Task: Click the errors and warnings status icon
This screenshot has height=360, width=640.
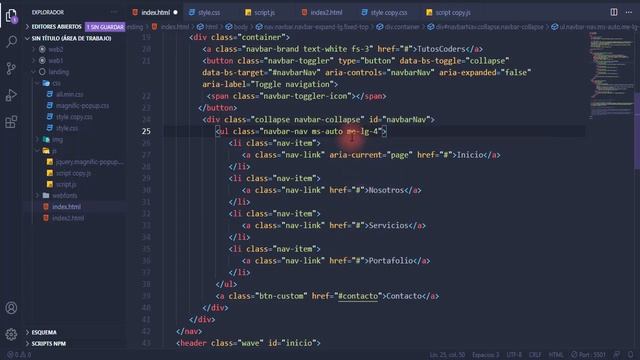Action: [x=19, y=355]
